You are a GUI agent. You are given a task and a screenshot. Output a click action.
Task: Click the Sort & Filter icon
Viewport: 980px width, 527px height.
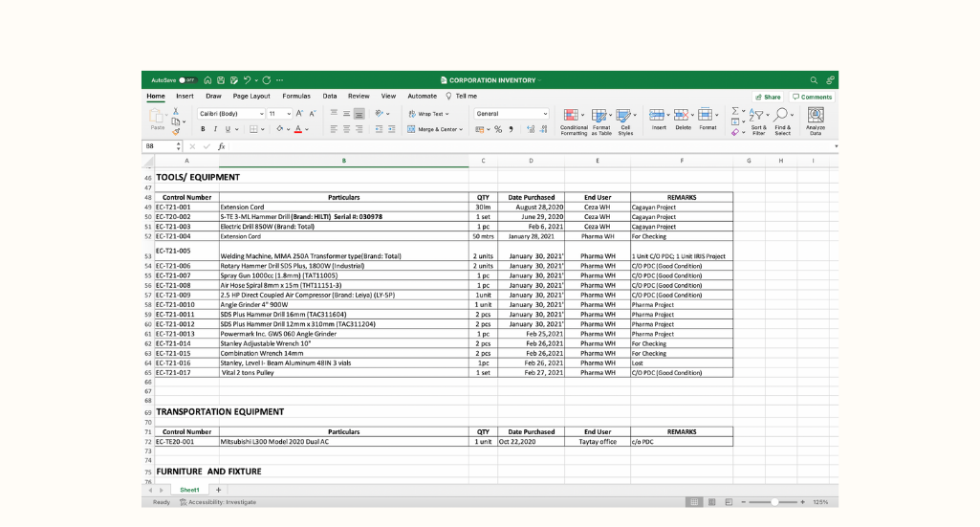point(758,118)
